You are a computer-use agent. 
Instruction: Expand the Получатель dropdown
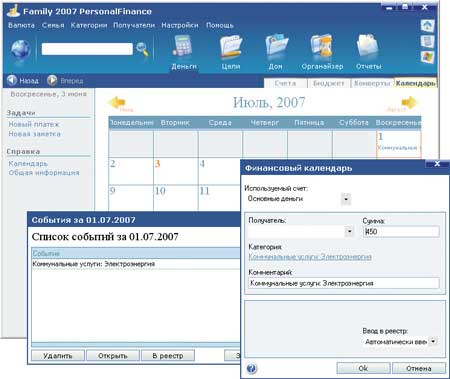point(349,231)
